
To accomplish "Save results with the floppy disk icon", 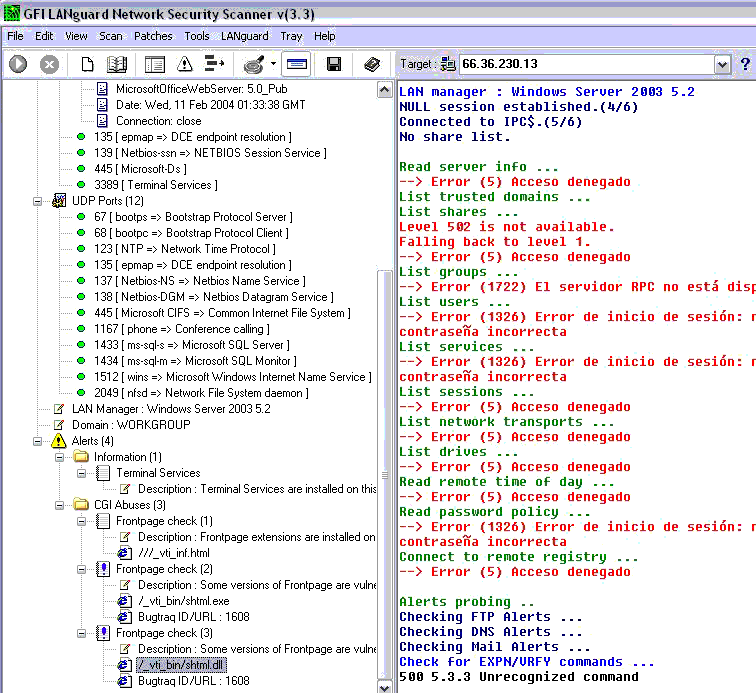I will pos(334,64).
